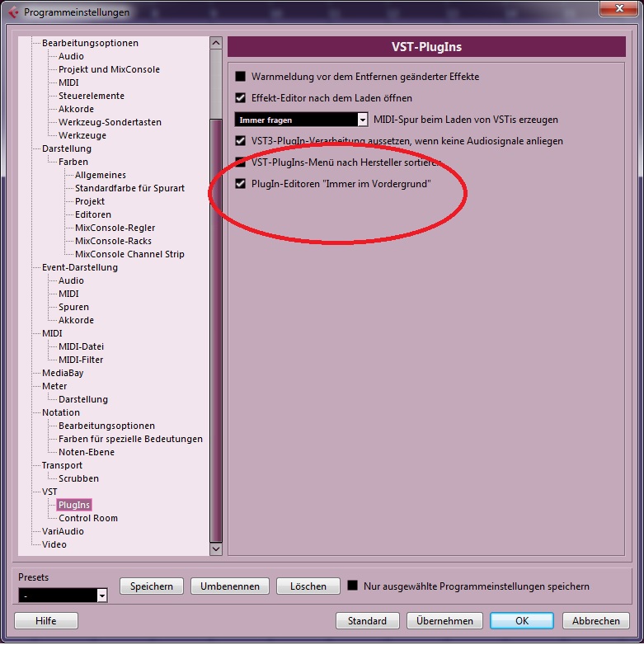Select the Notation category
Viewport: 644px width, 645px height.
tap(61, 412)
